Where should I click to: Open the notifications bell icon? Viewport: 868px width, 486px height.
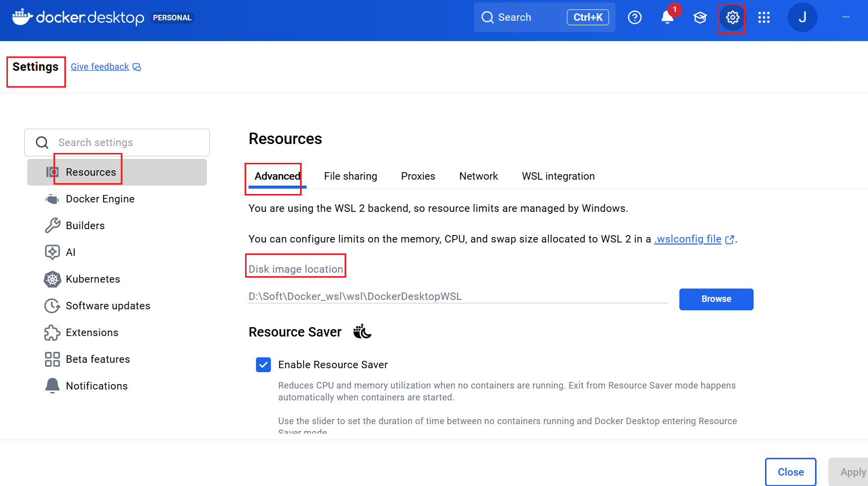click(667, 17)
